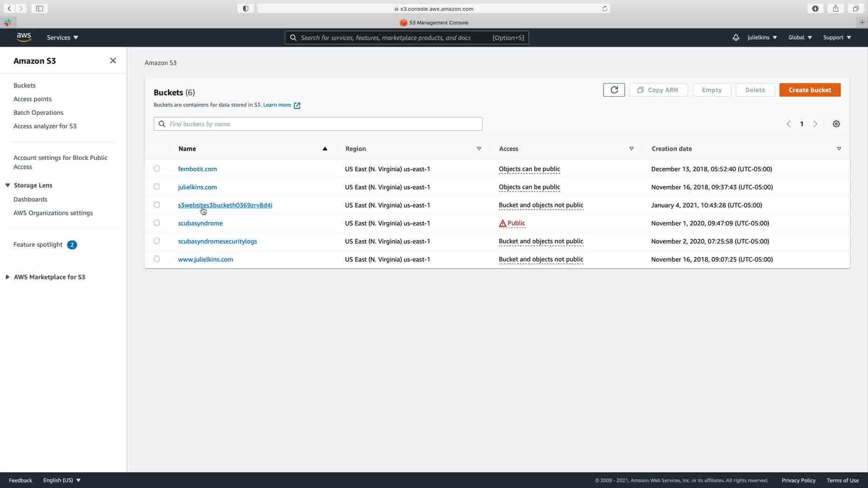
Task: Expand AWS Marketplace for S3 section
Action: pos(7,277)
